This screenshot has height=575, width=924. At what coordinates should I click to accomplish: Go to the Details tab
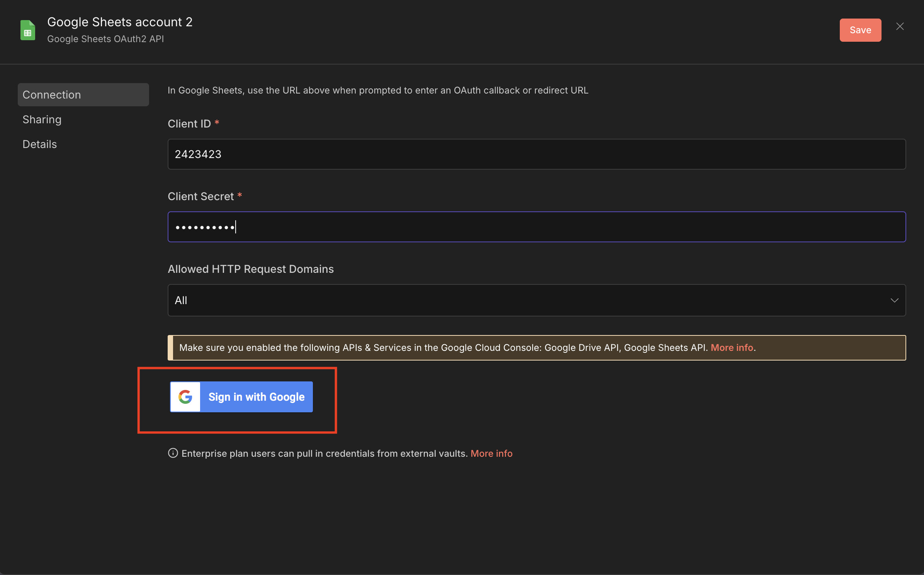(x=40, y=144)
